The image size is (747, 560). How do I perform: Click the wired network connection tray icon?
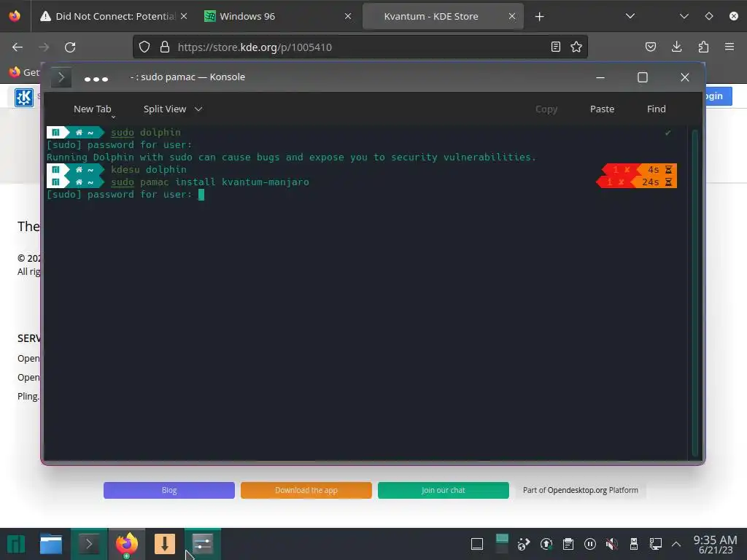(x=656, y=544)
